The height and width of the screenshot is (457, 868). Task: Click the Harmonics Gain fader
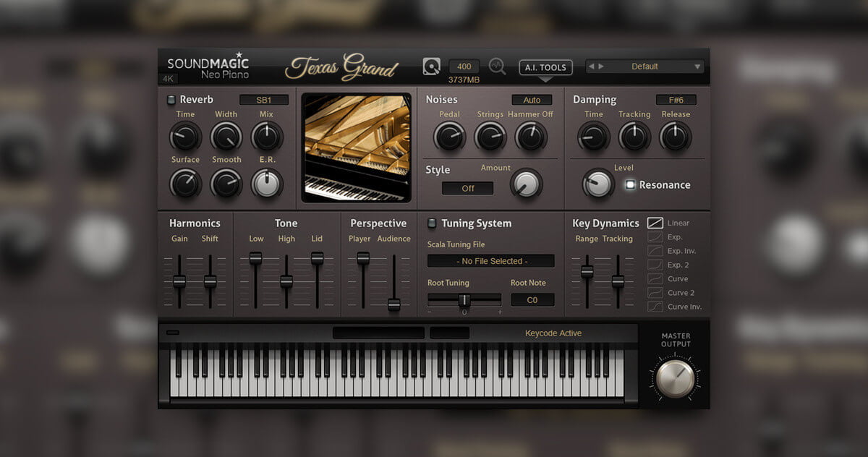(x=179, y=281)
